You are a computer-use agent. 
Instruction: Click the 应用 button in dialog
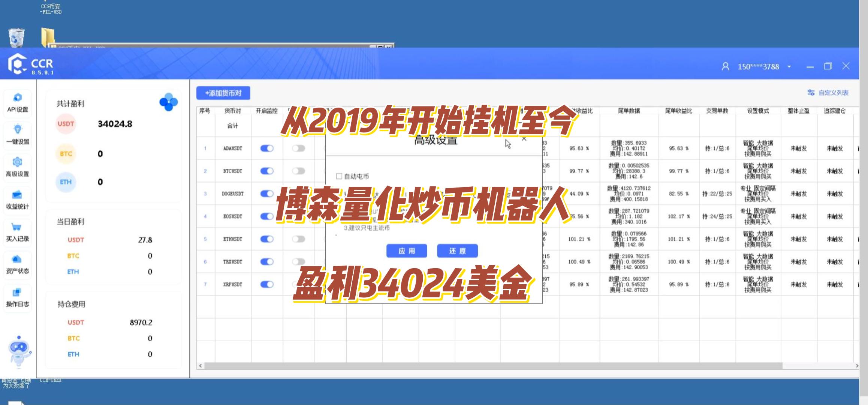[x=407, y=251]
